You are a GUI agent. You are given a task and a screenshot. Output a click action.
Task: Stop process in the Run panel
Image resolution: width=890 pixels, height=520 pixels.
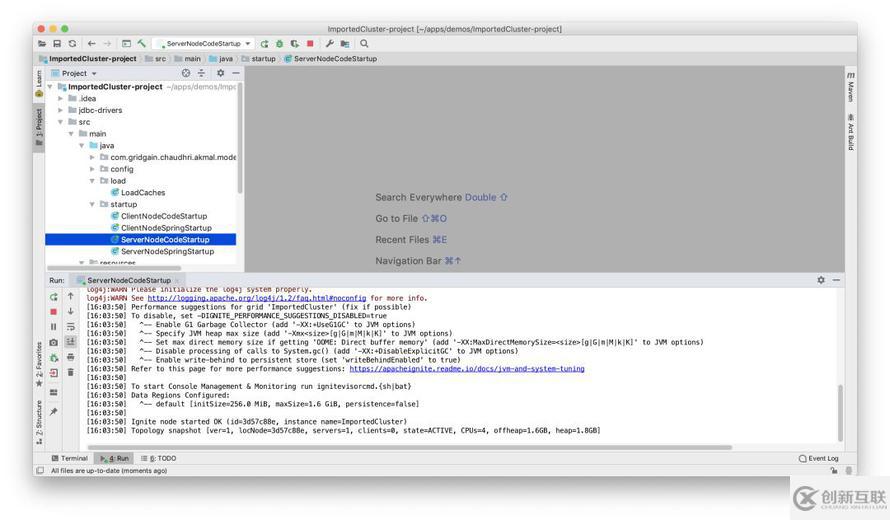point(53,312)
